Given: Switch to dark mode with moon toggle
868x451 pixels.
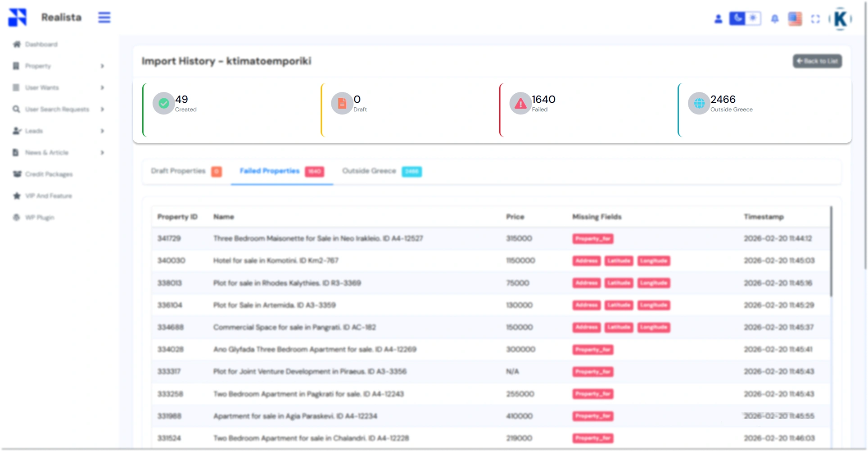Looking at the screenshot, I should [737, 18].
